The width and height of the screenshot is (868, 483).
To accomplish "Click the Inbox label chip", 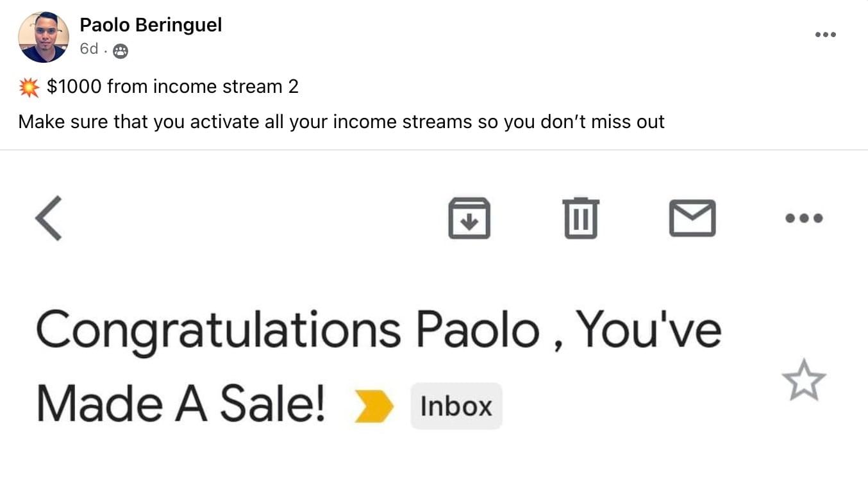I will pyautogui.click(x=456, y=406).
